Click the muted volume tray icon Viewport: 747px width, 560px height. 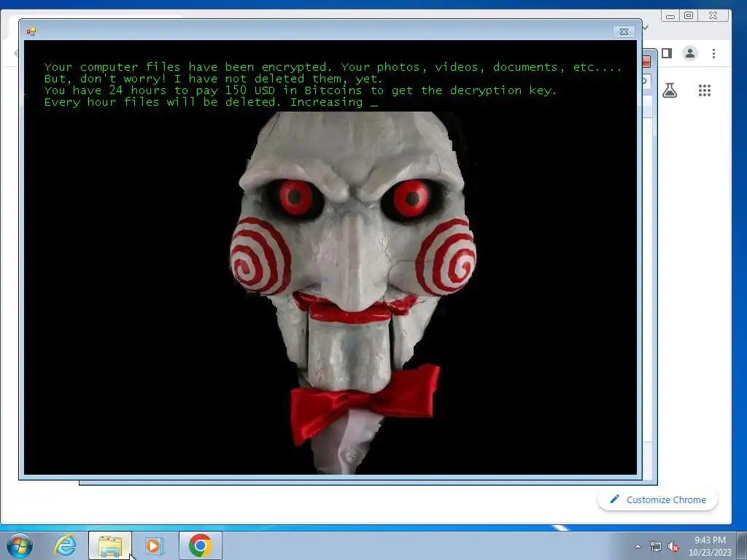point(673,547)
